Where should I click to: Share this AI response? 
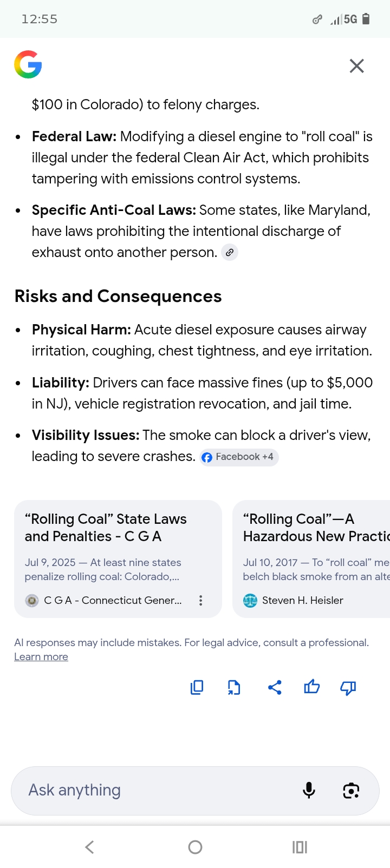[275, 687]
